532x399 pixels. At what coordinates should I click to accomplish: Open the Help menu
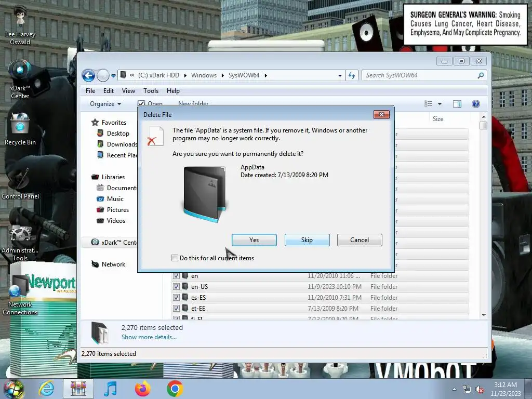pyautogui.click(x=173, y=91)
